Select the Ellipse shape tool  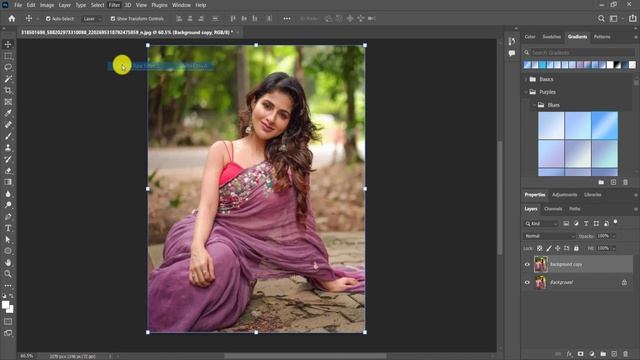[8, 251]
